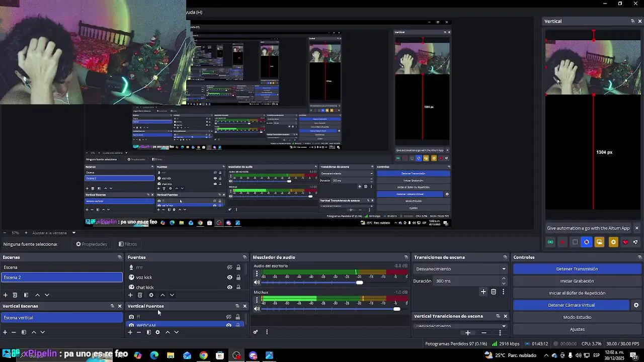644x362 pixels.
Task: Move source up in Fuentes toolbar
Action: [x=162, y=295]
